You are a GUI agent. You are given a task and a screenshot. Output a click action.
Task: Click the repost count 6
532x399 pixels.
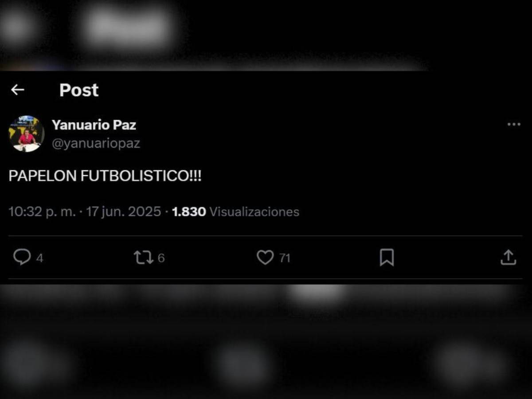click(x=161, y=258)
